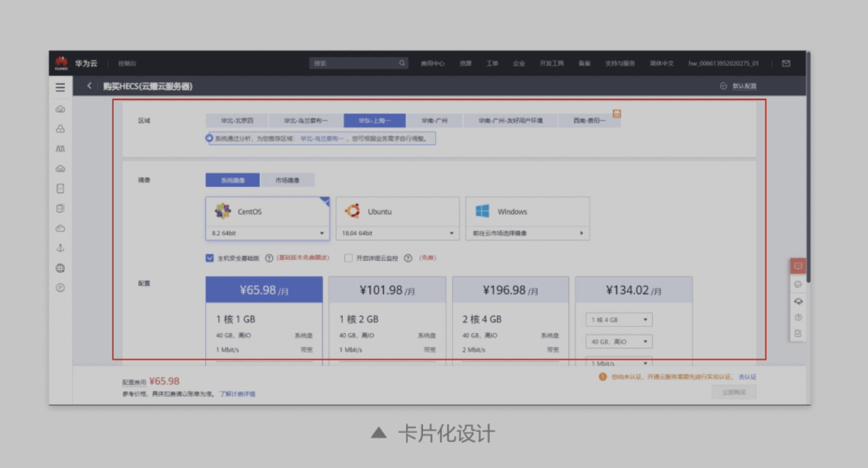Select the CentOS image card
This screenshot has height=468, width=868.
[x=268, y=218]
